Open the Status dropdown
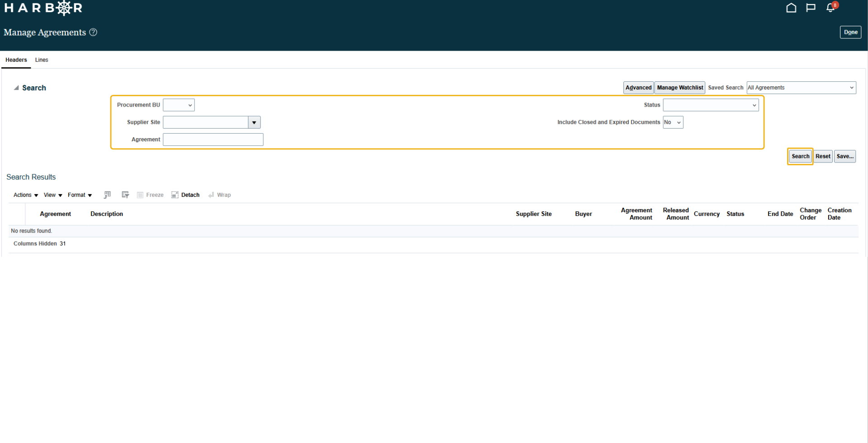Image resolution: width=868 pixels, height=443 pixels. tap(711, 105)
